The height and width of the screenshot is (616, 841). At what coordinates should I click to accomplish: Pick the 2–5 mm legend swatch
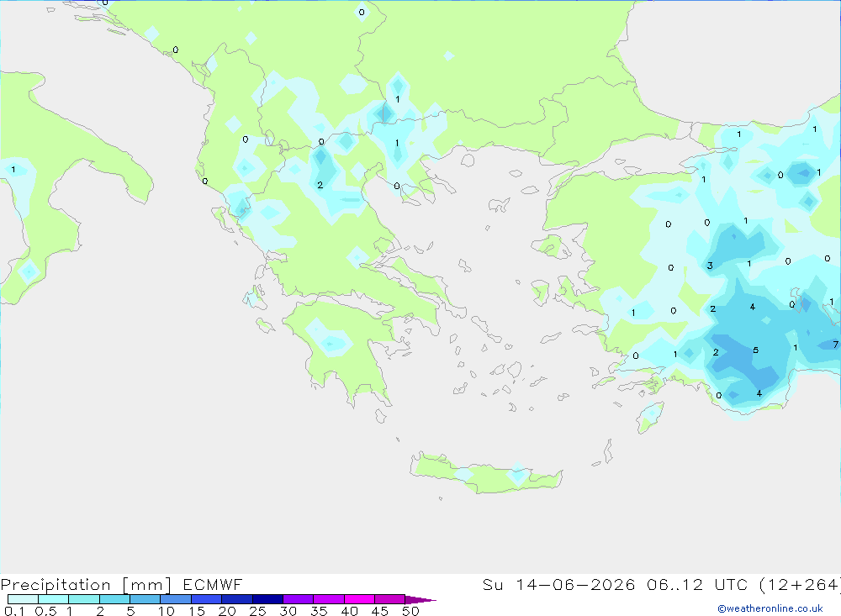tap(114, 599)
